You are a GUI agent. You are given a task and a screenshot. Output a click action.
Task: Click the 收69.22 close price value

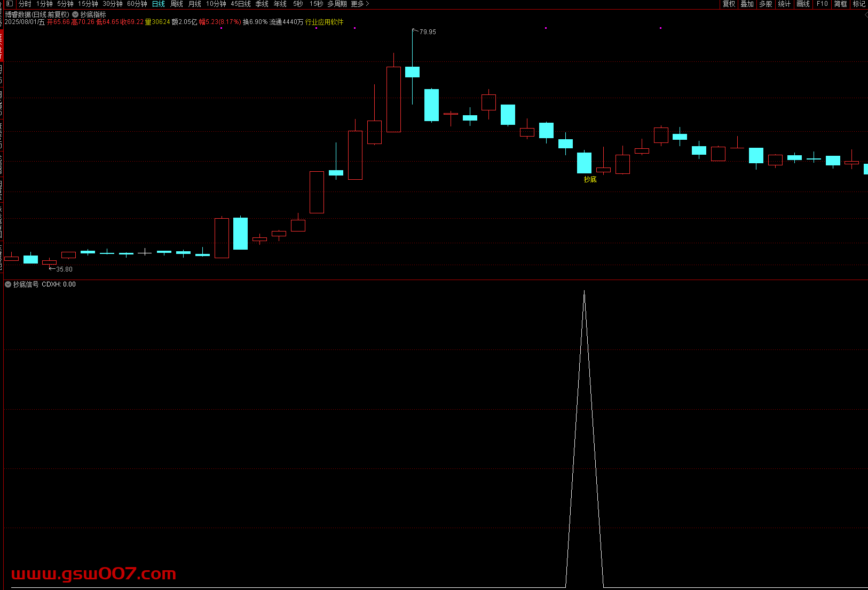(132, 22)
